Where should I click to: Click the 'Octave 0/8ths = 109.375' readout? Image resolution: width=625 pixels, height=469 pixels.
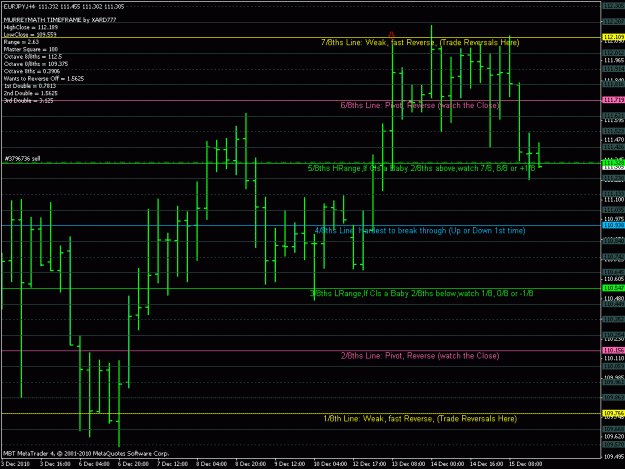coord(36,64)
